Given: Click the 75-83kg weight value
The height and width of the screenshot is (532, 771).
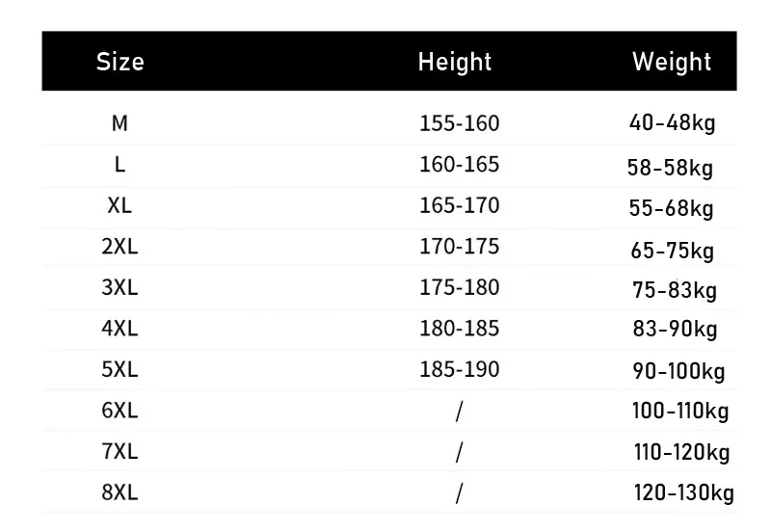Looking at the screenshot, I should coord(674,291).
